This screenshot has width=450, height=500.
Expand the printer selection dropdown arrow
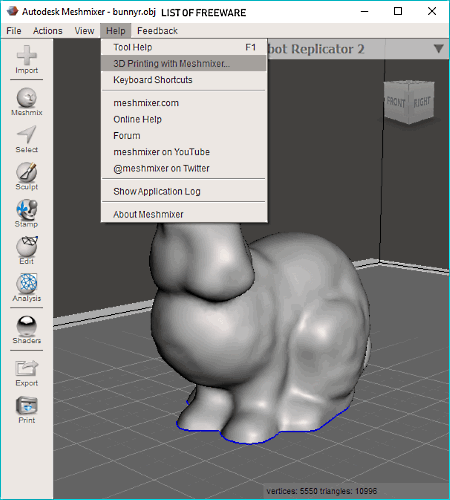coord(439,49)
